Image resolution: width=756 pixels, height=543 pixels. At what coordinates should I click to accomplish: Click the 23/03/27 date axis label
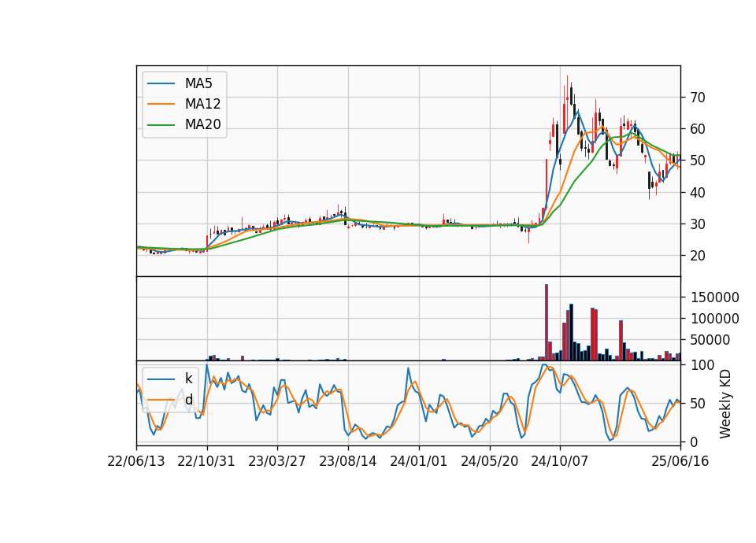coord(276,461)
